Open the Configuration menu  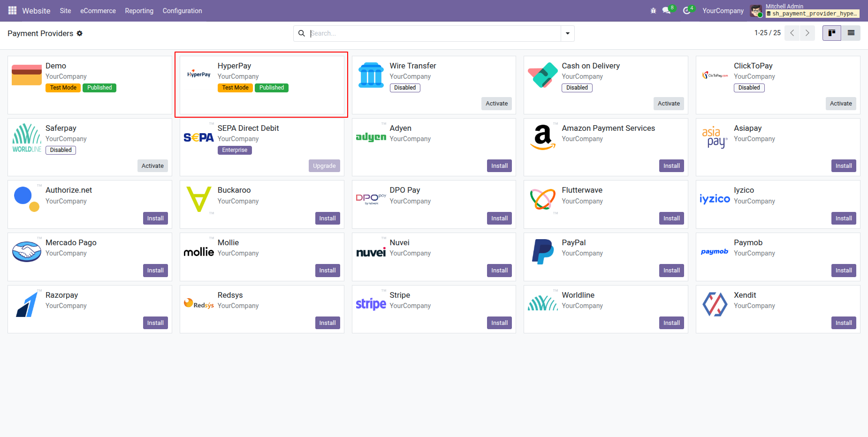(182, 11)
